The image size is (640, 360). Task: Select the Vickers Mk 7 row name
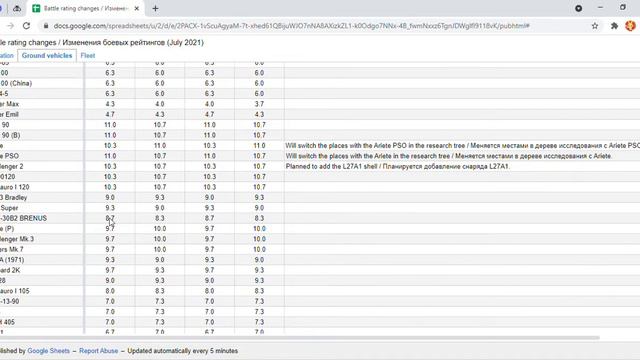tap(42, 249)
